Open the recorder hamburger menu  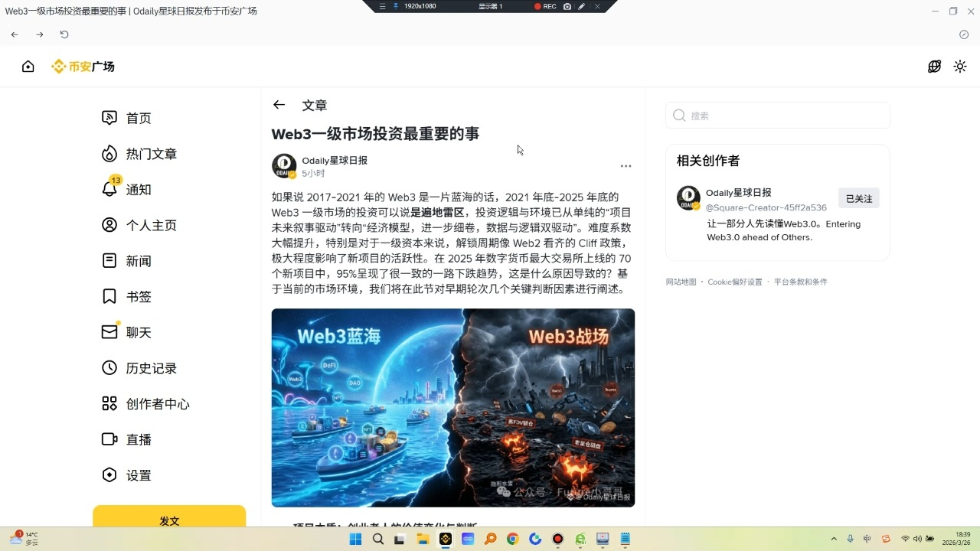point(381,6)
